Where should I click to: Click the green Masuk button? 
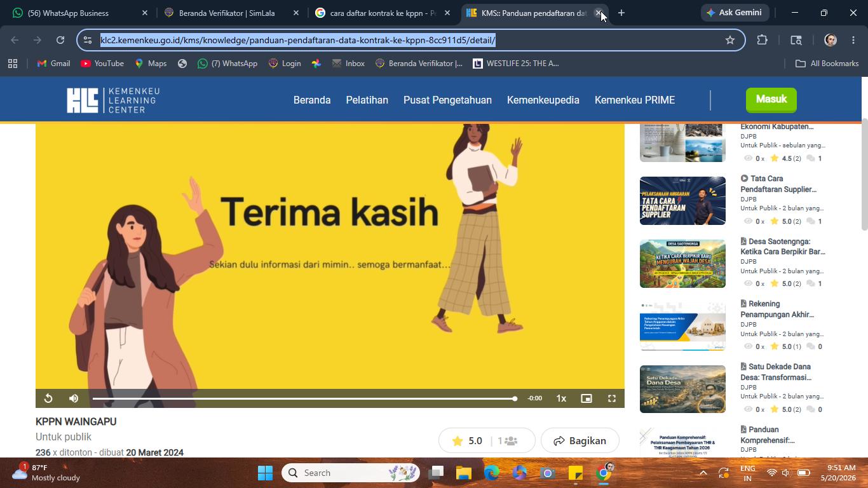click(x=771, y=99)
